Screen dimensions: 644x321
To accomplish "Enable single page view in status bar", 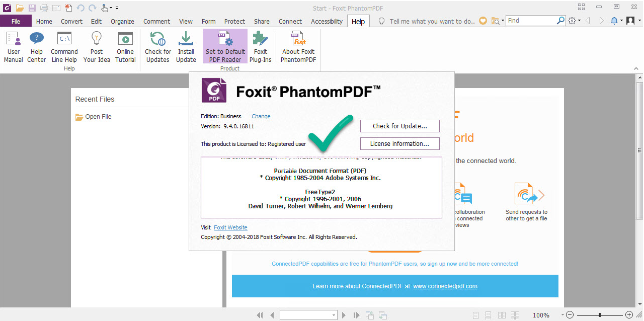I will 476,315.
